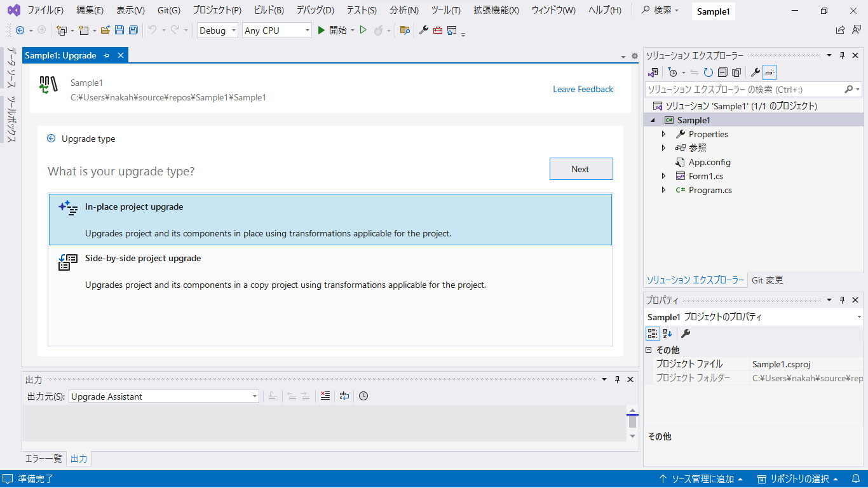Open project properties via wrench icon in Solution Explorer
Viewport: 868px width, 488px height.
pyautogui.click(x=755, y=73)
